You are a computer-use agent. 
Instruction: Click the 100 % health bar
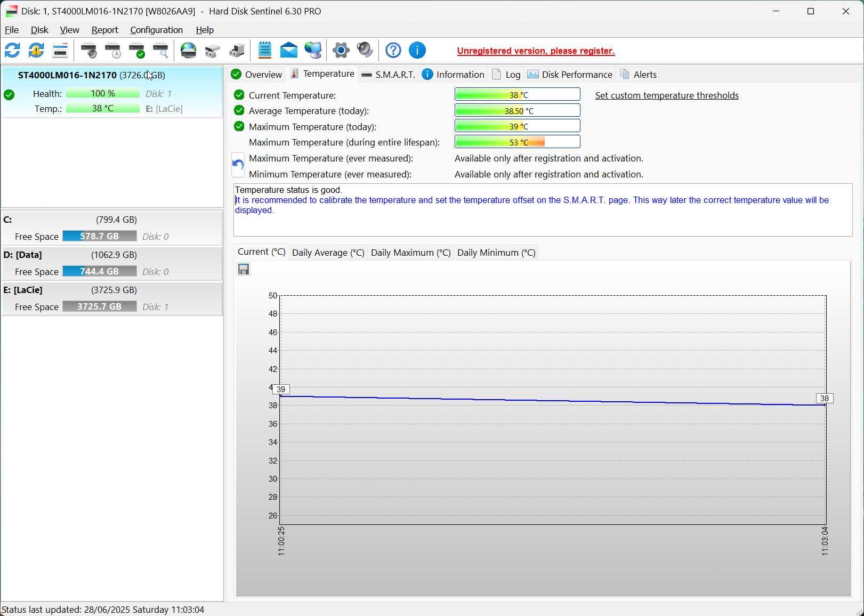click(103, 94)
